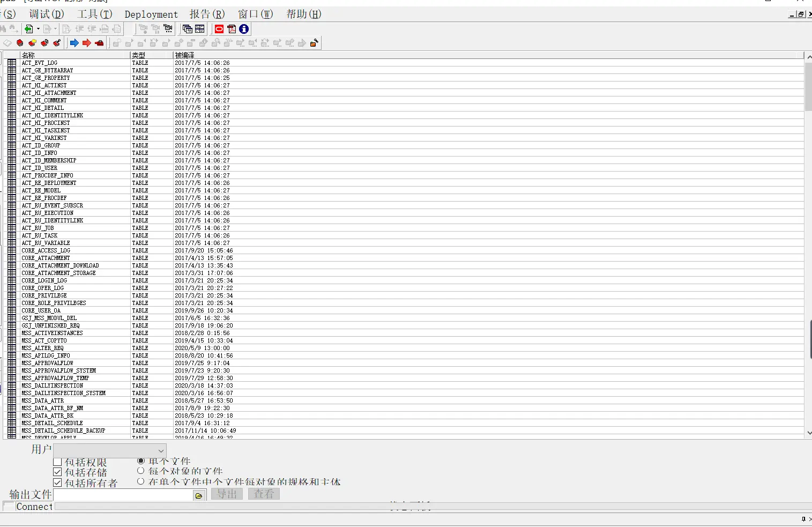
Task: Open the 调试(D) menu
Action: [x=47, y=14]
